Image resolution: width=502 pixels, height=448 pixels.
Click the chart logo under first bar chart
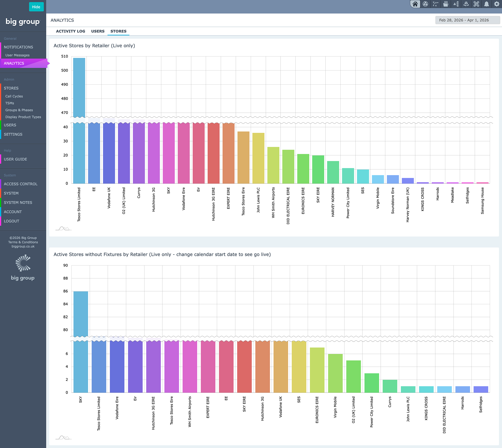tap(63, 229)
